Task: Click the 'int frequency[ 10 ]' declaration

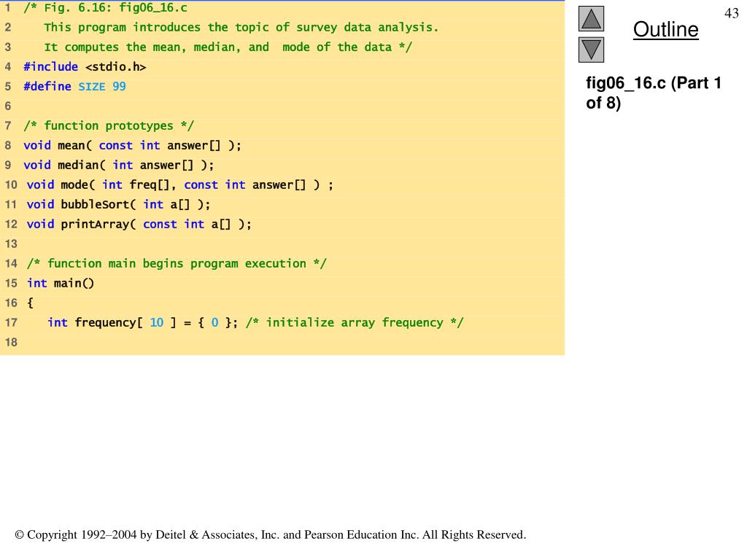Action: [142, 322]
